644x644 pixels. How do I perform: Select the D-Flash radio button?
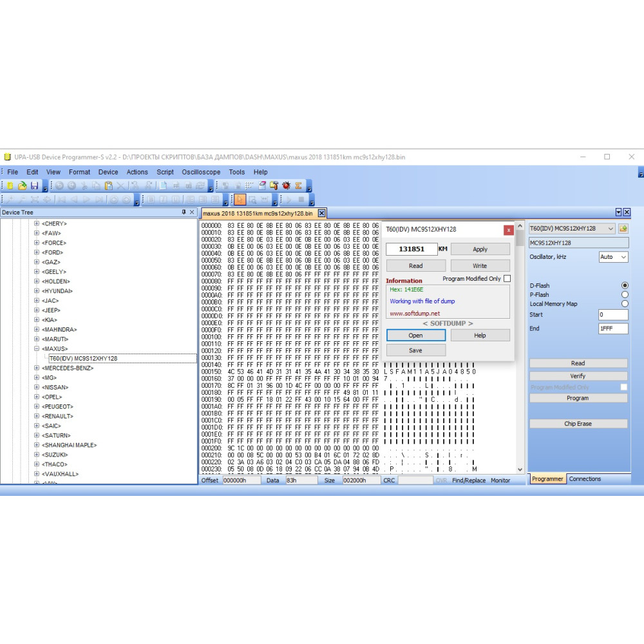[x=625, y=285]
